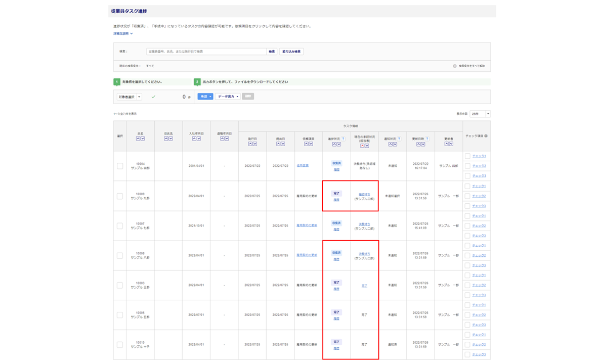Sort 旧氏名 column descending with down arrow

click(170, 139)
